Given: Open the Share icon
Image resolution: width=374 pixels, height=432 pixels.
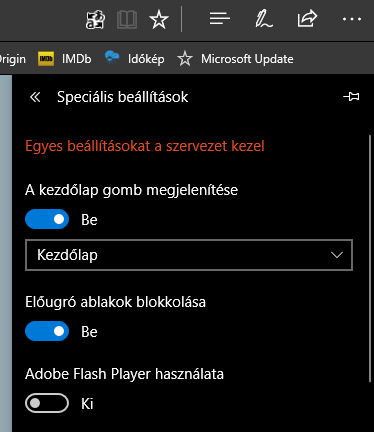Looking at the screenshot, I should (307, 19).
